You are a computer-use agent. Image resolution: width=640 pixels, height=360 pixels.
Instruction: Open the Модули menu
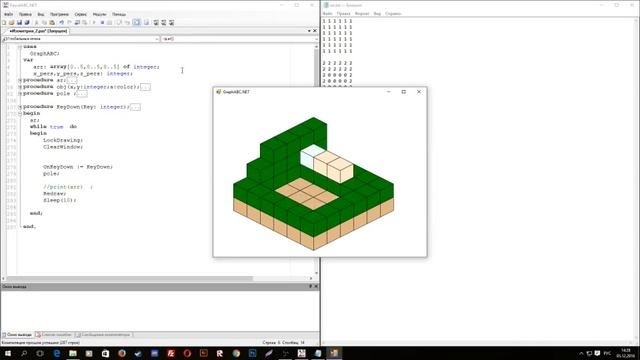[99, 14]
